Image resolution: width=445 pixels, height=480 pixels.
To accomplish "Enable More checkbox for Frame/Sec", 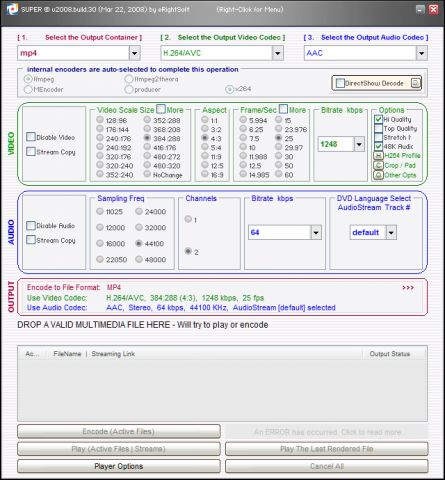I will (x=283, y=109).
